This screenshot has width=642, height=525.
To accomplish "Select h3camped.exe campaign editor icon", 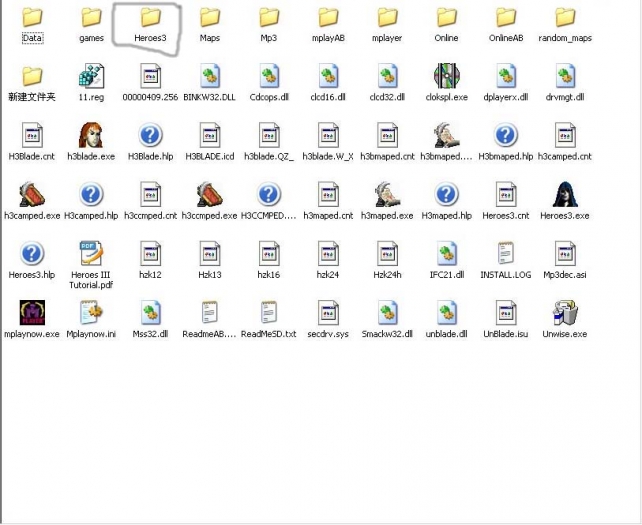I will tap(32, 195).
